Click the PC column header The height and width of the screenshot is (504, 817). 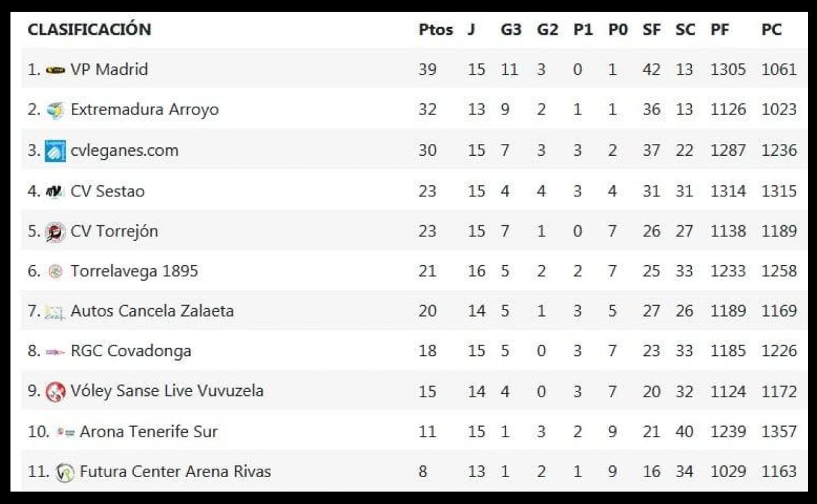(x=771, y=30)
